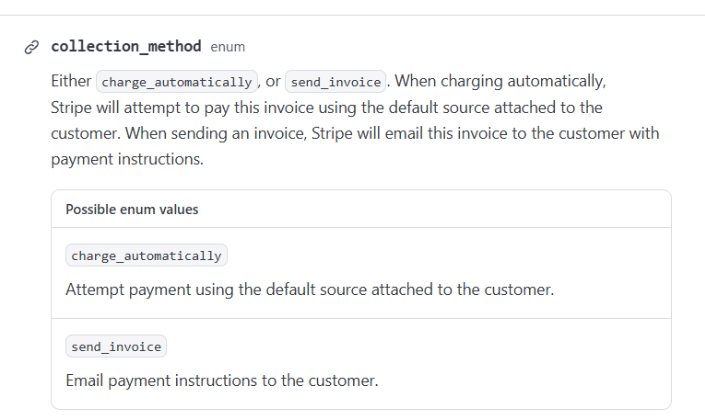Click send_invoice code in the description paragraph
The height and width of the screenshot is (420, 705).
pos(335,82)
